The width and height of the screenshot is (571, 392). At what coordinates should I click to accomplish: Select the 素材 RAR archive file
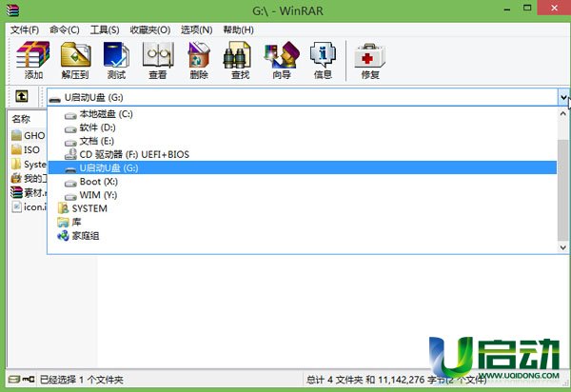coord(30,192)
